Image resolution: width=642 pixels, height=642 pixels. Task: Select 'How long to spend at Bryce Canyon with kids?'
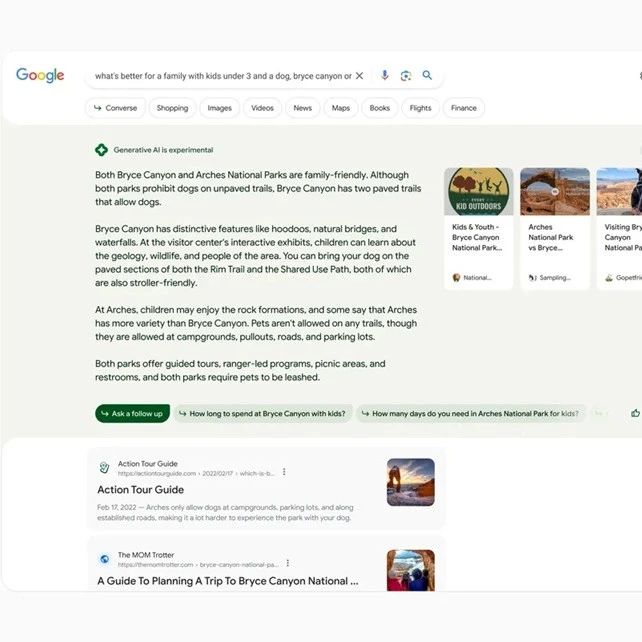pyautogui.click(x=262, y=414)
